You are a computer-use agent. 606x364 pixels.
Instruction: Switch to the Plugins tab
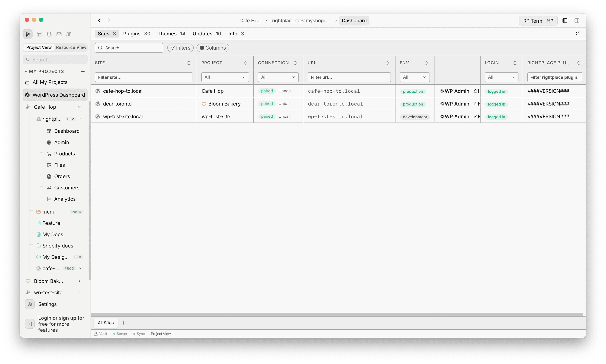click(132, 34)
